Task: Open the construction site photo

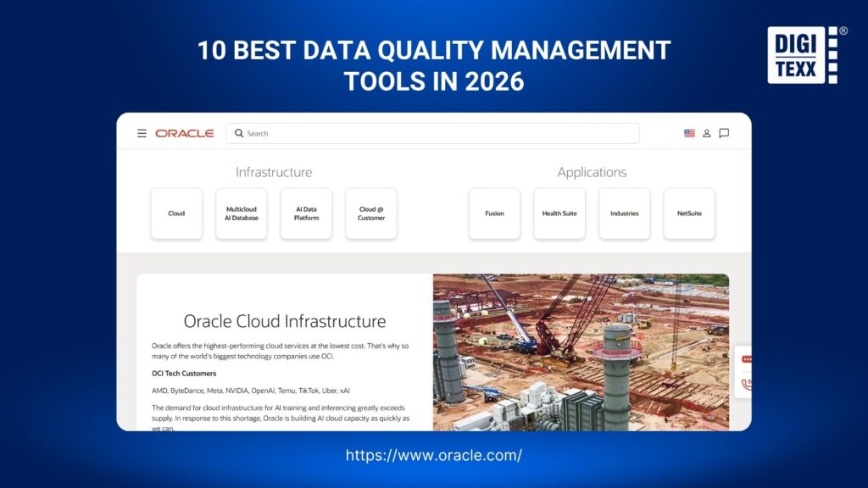Action: pyautogui.click(x=581, y=352)
